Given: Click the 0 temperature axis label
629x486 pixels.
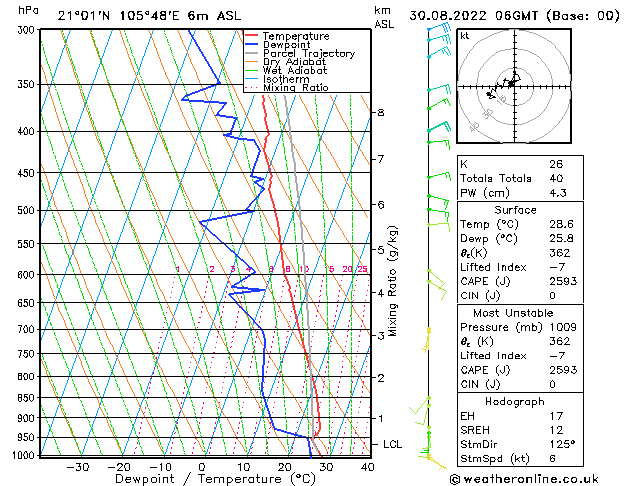Looking at the screenshot, I should tap(202, 467).
